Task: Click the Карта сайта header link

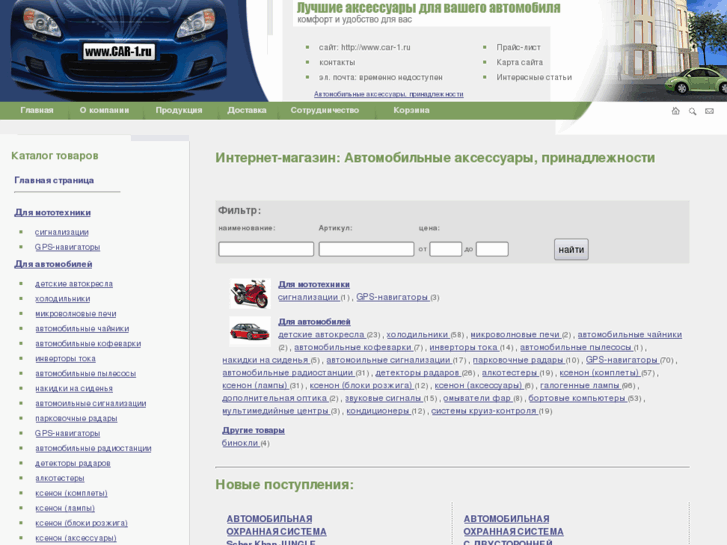Action: coord(519,62)
